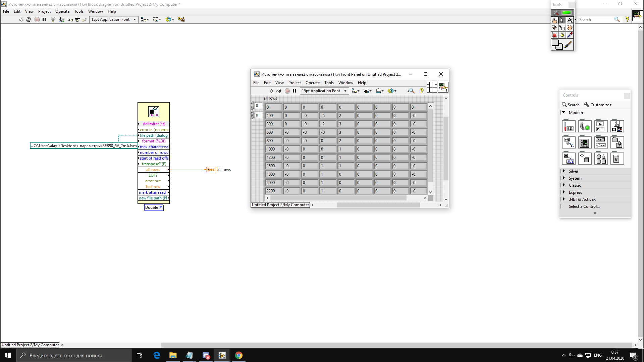Open Distribute Objects dropdown in Block Diagram

click(x=157, y=19)
